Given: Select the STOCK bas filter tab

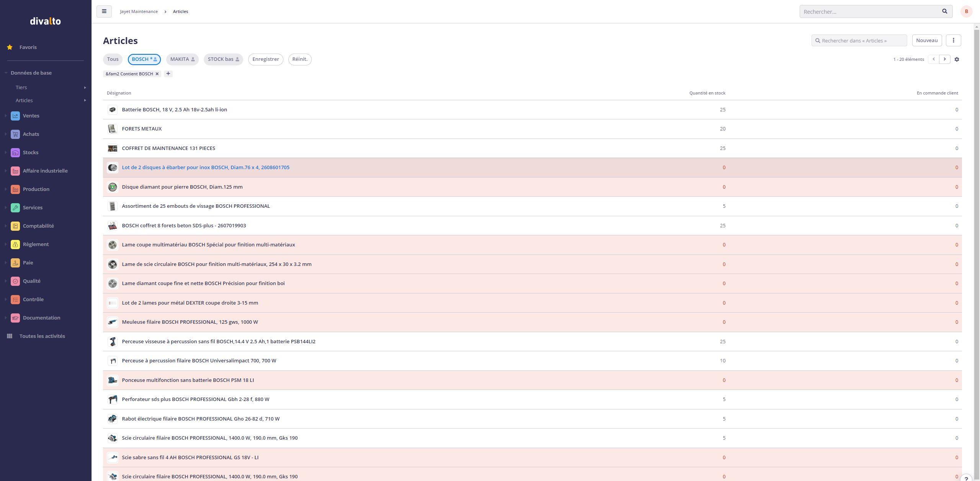Looking at the screenshot, I should click(223, 59).
